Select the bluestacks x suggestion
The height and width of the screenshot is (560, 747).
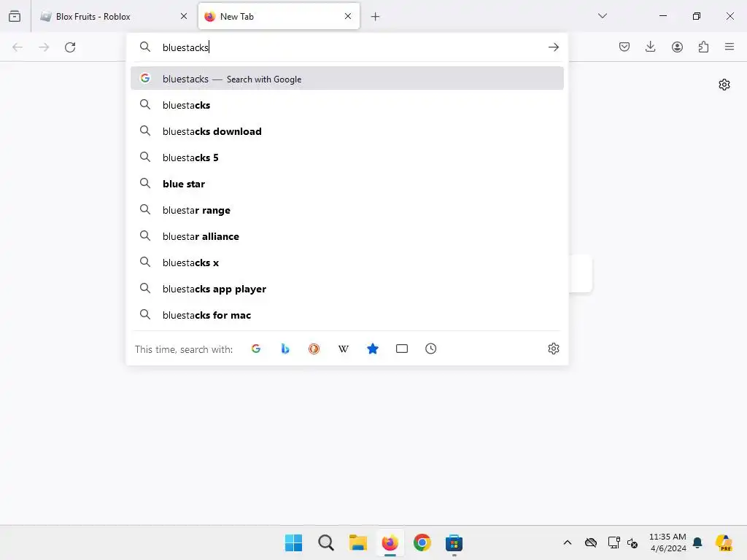pyautogui.click(x=347, y=262)
